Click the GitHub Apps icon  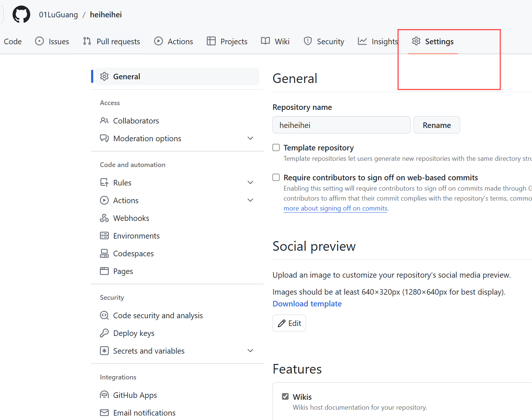pos(104,395)
